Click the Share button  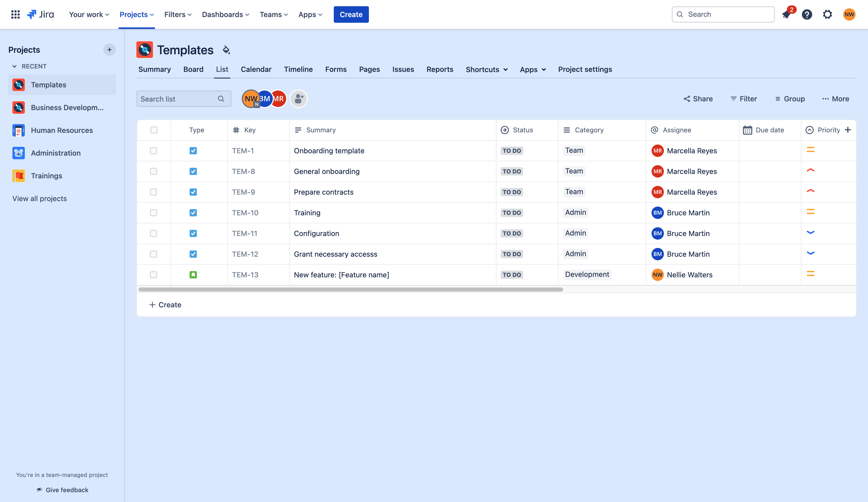click(x=698, y=99)
